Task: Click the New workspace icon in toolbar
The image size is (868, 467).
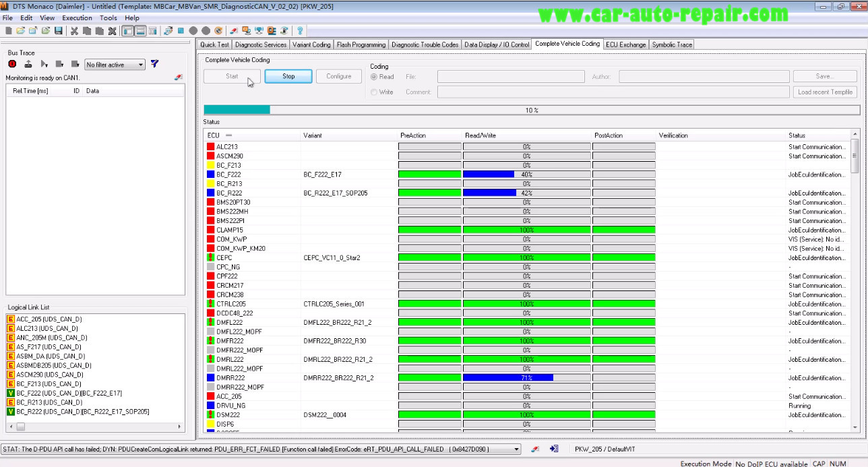Action: [8, 31]
